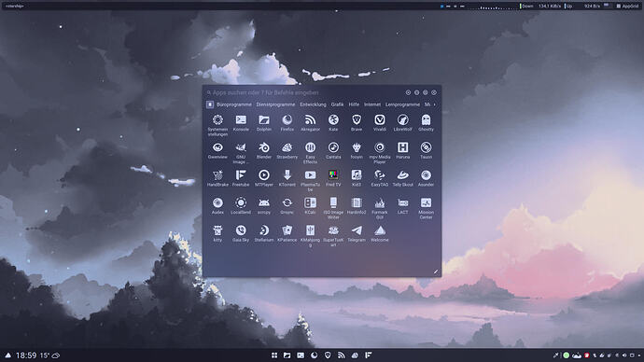Show more categories with right arrow
This screenshot has width=644, height=362.
[435, 104]
